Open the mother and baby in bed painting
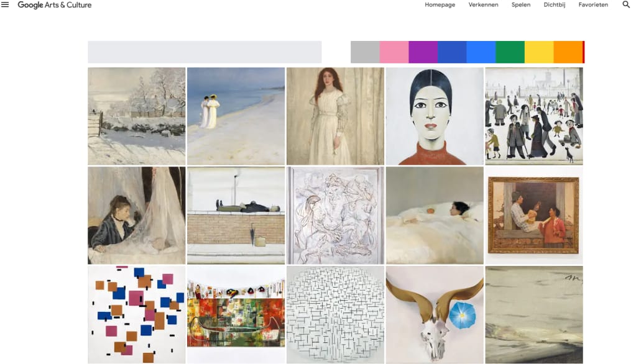The width and height of the screenshot is (636, 364). pyautogui.click(x=435, y=216)
